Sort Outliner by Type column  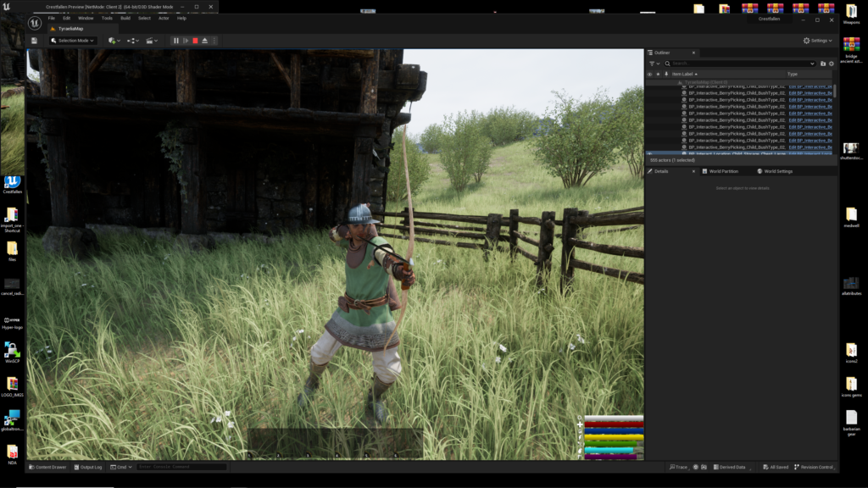(x=793, y=75)
